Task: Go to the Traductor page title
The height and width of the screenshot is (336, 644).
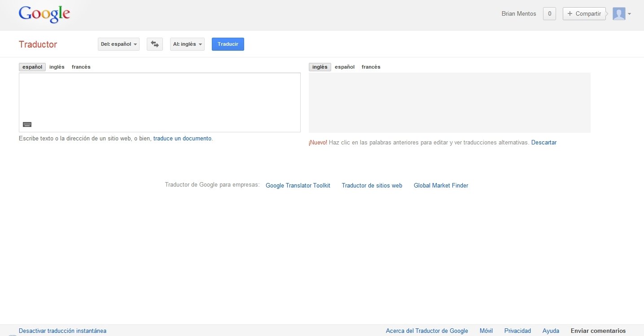Action: [x=38, y=44]
